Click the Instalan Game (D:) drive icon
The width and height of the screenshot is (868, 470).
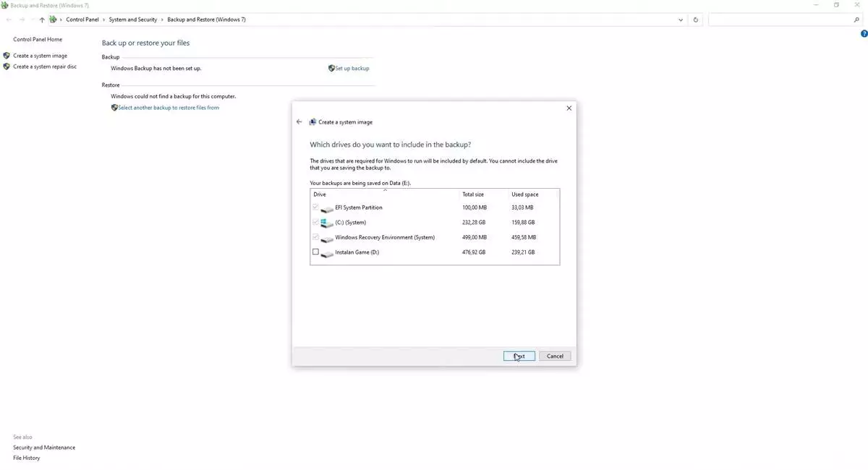[x=327, y=253]
